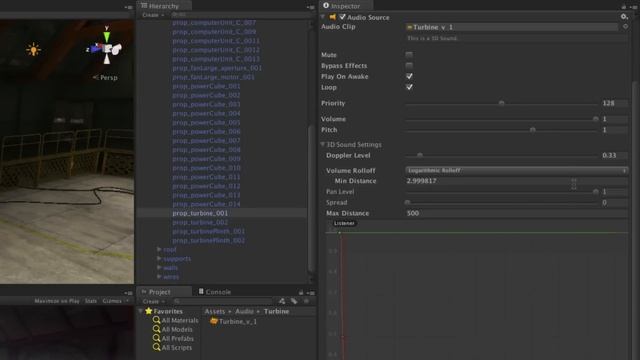
Task: Click the Max Distance value field
Action: click(516, 213)
